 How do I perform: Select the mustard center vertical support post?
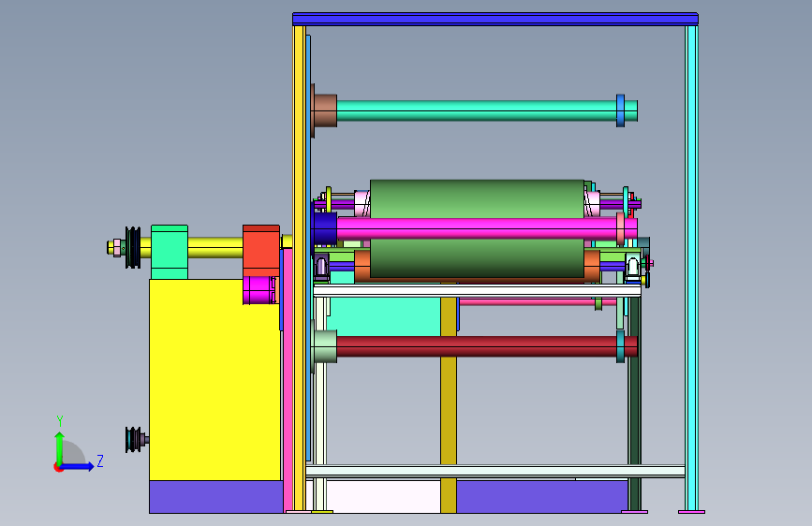[x=449, y=403]
